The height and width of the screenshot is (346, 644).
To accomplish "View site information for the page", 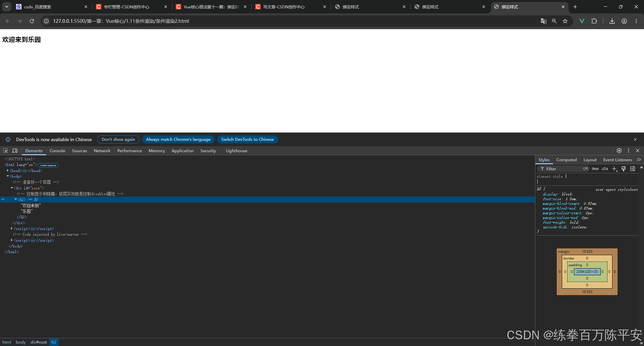I will [x=46, y=21].
